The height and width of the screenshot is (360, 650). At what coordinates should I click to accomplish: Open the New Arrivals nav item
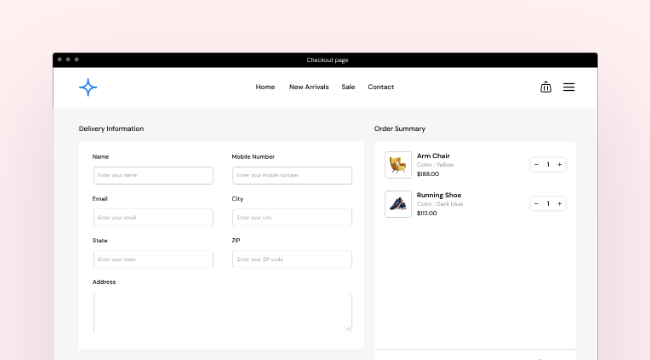309,87
